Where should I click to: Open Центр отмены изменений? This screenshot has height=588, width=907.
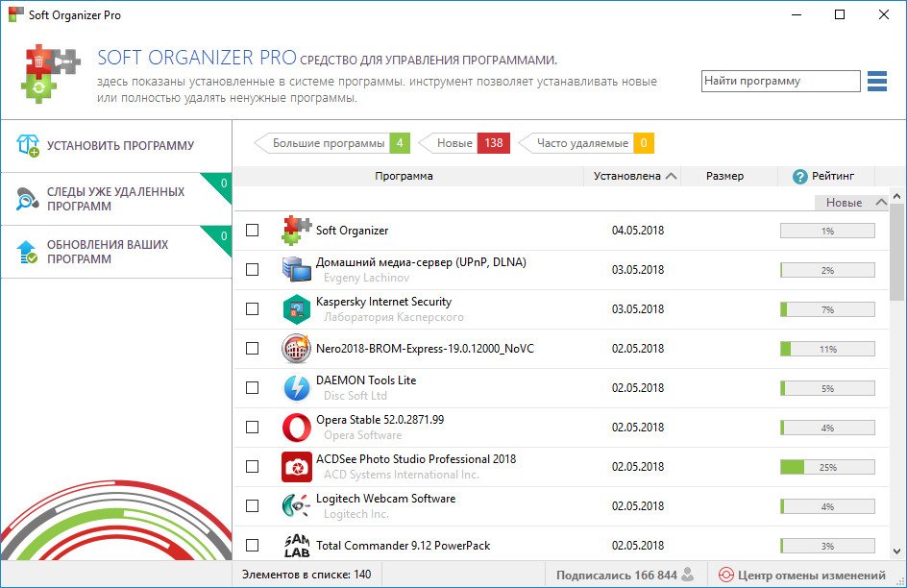coord(802,575)
